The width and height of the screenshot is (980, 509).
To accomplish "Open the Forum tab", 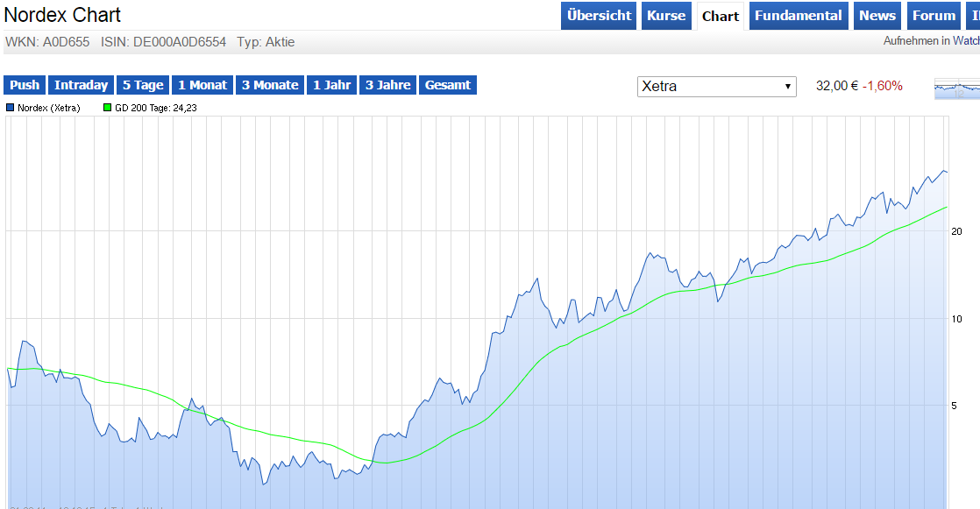I will [x=934, y=16].
